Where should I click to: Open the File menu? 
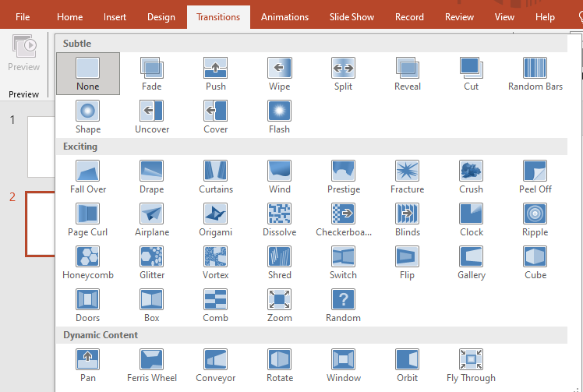(23, 17)
